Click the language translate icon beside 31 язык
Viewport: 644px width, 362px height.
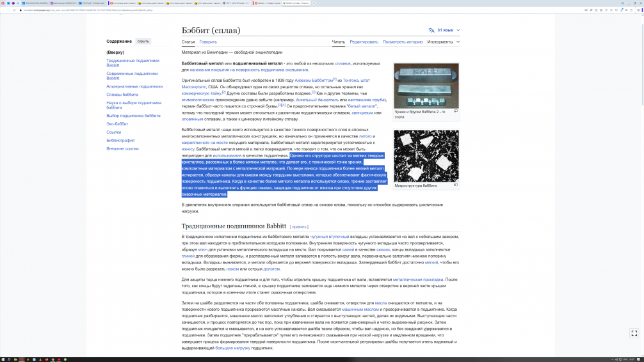click(431, 30)
